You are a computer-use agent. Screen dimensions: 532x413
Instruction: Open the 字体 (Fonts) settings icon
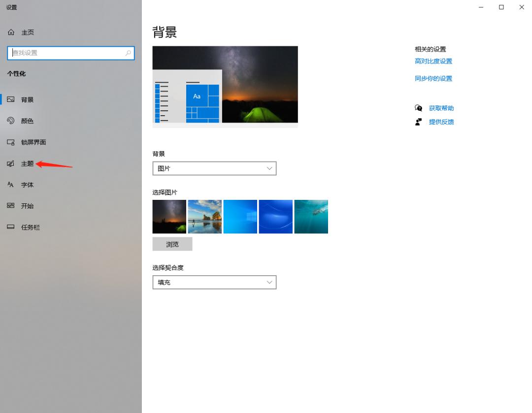coord(11,185)
